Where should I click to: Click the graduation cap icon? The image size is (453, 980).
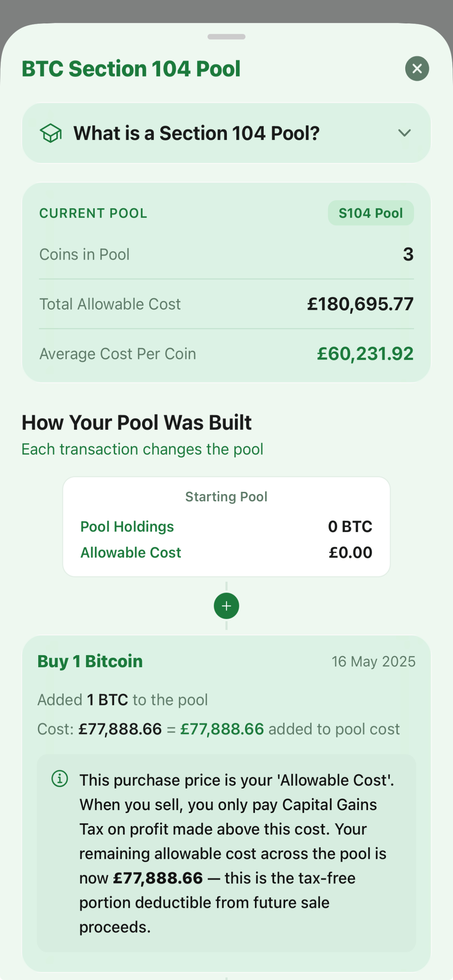point(51,133)
